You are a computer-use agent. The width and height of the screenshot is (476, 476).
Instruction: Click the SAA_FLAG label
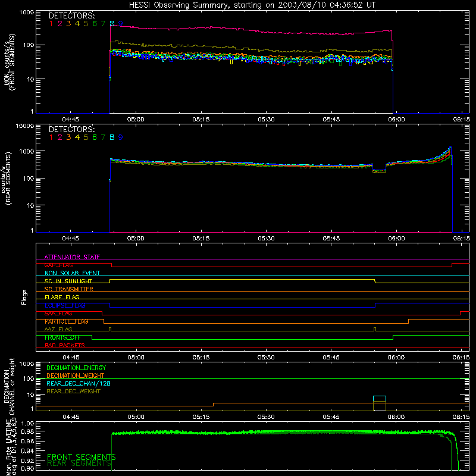tap(58, 314)
